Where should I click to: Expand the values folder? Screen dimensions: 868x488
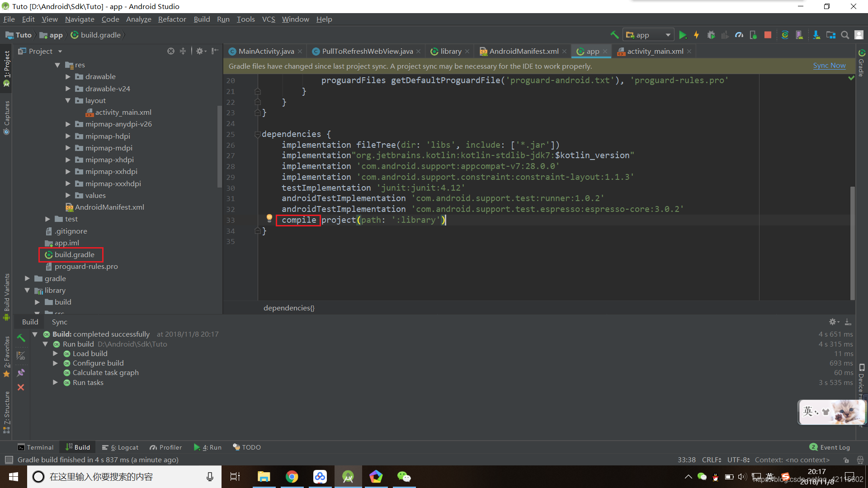click(x=68, y=195)
